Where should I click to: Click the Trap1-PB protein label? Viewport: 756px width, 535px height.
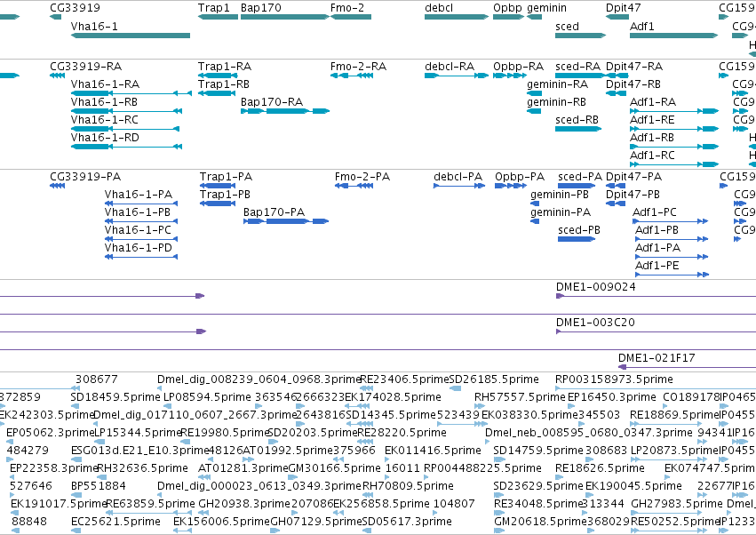click(225, 195)
